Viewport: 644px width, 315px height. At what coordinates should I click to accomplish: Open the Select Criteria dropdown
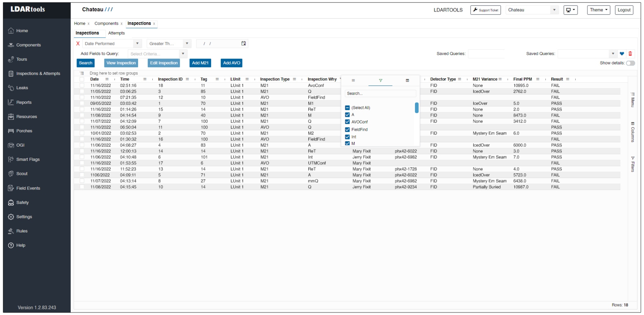click(183, 54)
